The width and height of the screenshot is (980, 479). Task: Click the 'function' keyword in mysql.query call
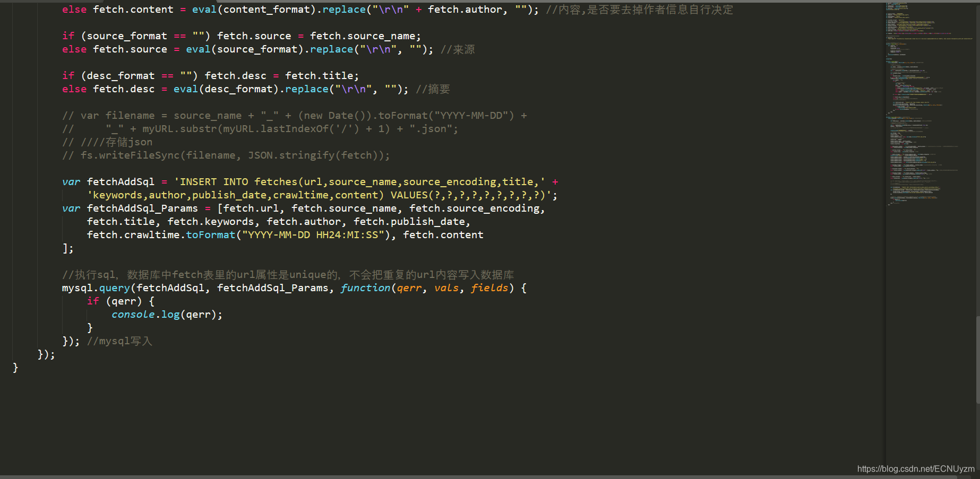pos(365,288)
